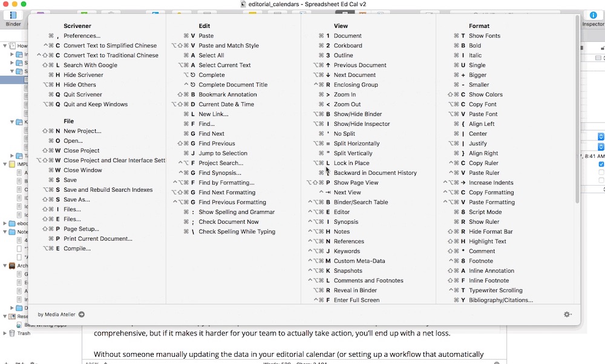Image resolution: width=605 pixels, height=364 pixels.
Task: Click Compile in the File shortcut list
Action: (x=78, y=248)
